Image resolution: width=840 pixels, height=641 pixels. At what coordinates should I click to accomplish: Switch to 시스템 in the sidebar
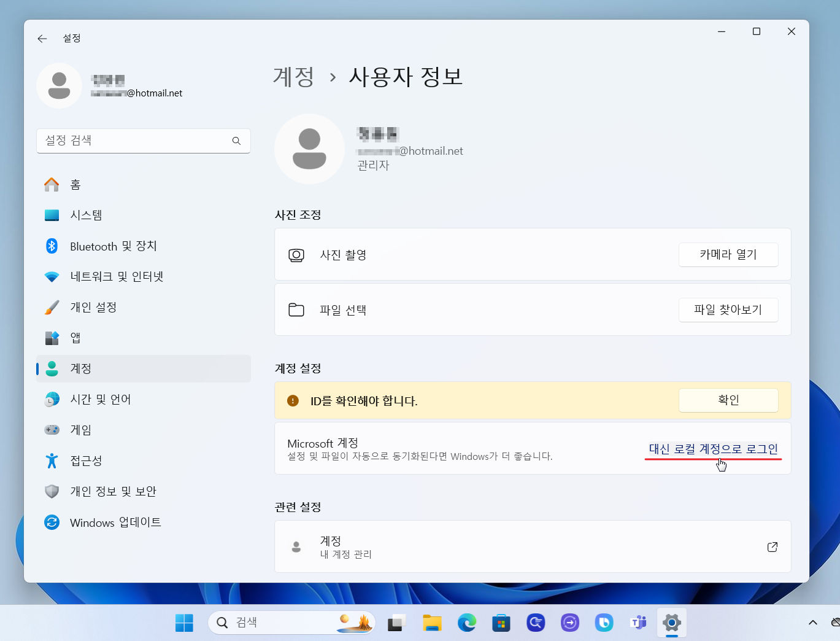click(52, 215)
